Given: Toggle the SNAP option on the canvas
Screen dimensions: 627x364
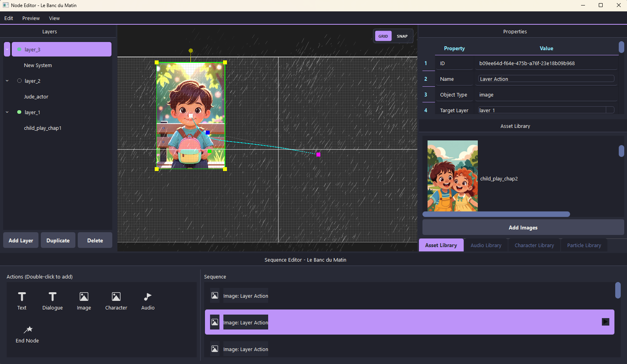Looking at the screenshot, I should [402, 36].
